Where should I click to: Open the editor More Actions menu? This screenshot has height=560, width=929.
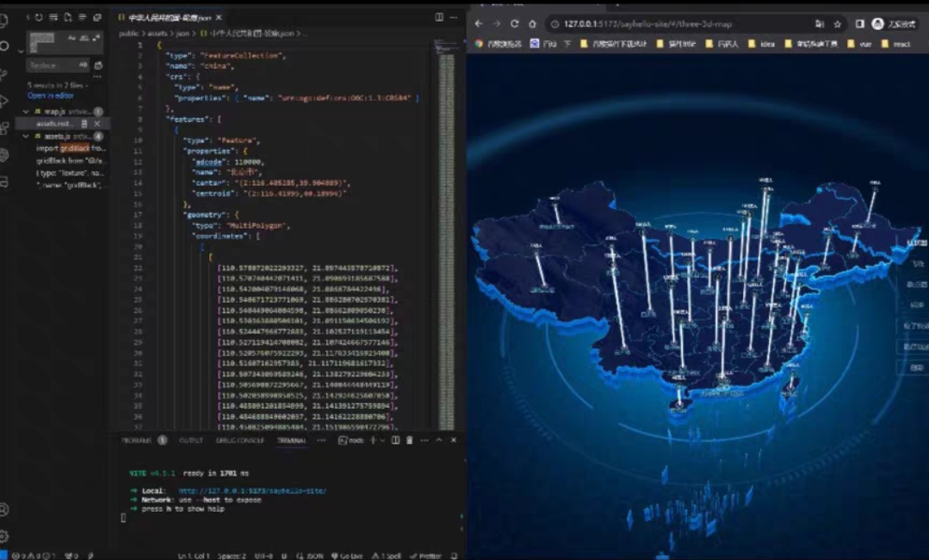[x=453, y=17]
